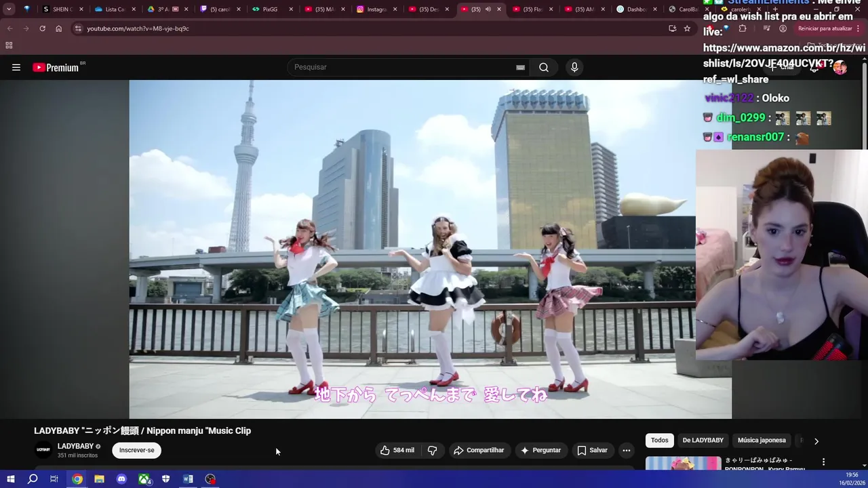Click the Compartilhar share button
This screenshot has width=868, height=488.
click(479, 450)
